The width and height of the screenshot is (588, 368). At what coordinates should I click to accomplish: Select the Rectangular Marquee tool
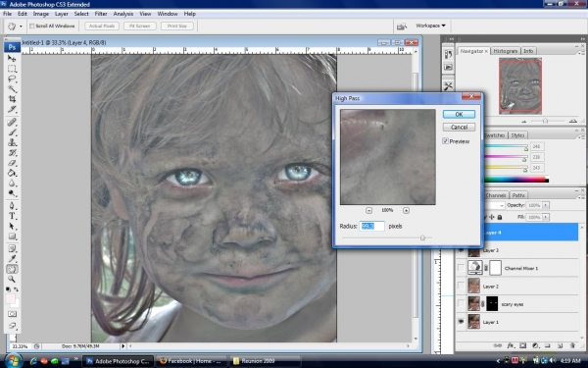coord(12,69)
